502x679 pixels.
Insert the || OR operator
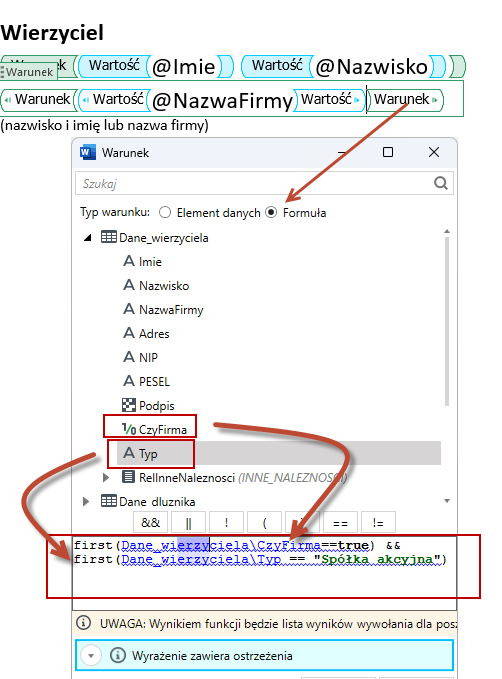[188, 523]
